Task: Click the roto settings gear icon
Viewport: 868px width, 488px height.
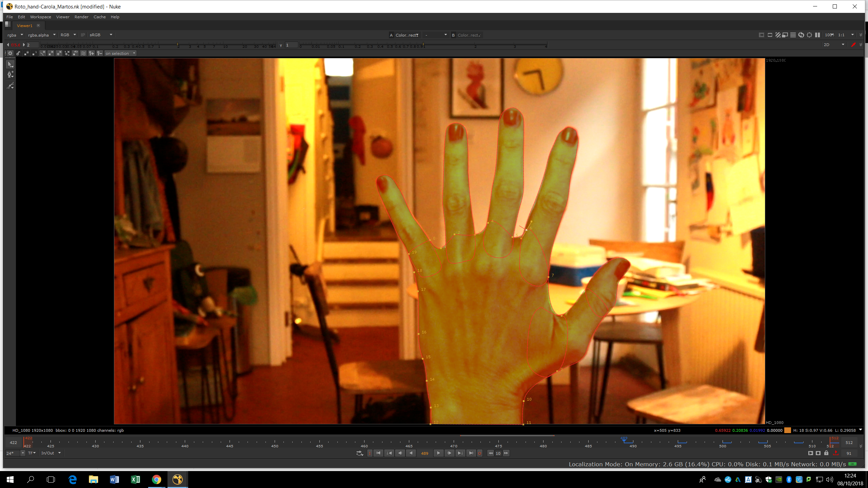Action: (x=10, y=53)
